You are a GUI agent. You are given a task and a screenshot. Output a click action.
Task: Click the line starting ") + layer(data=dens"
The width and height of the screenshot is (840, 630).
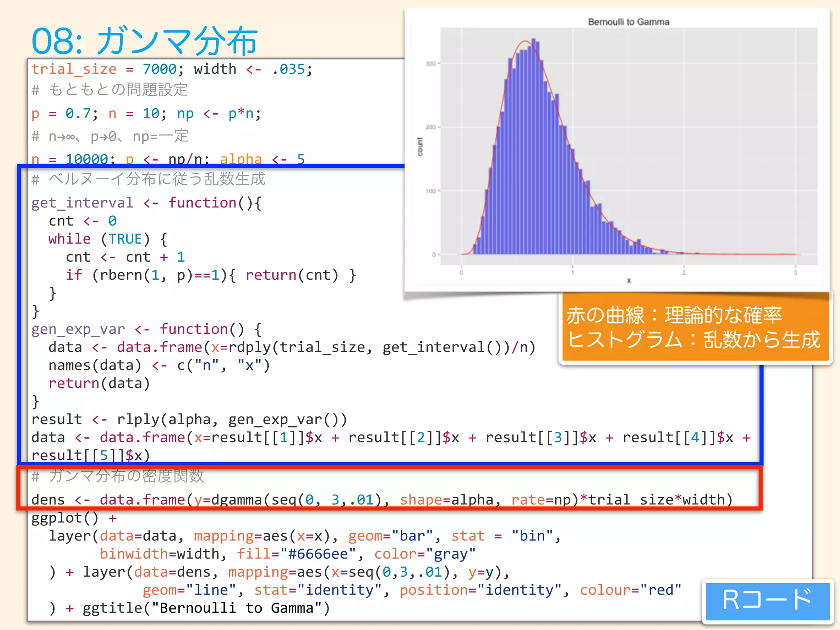(x=279, y=572)
